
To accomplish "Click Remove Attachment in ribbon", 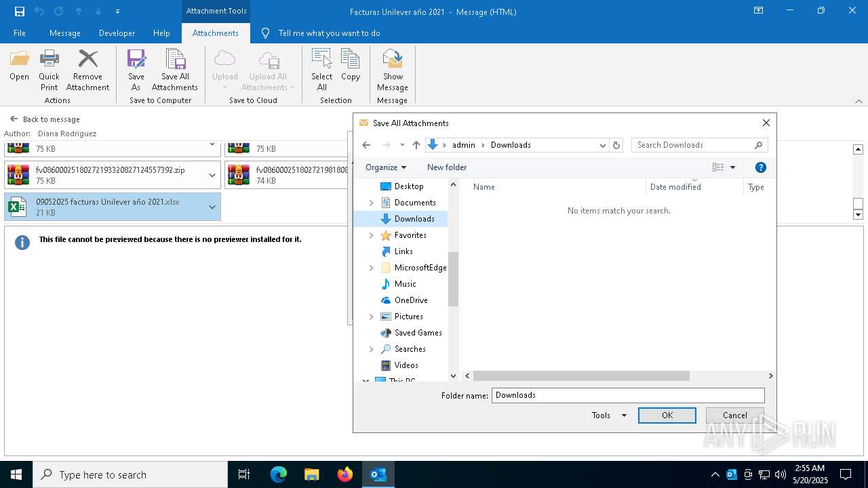I will click(87, 70).
